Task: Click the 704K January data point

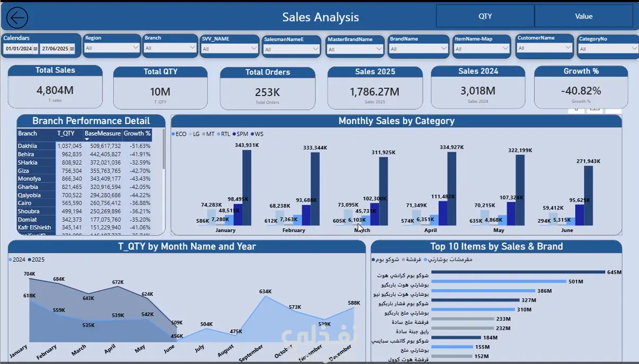Action: 30,279
